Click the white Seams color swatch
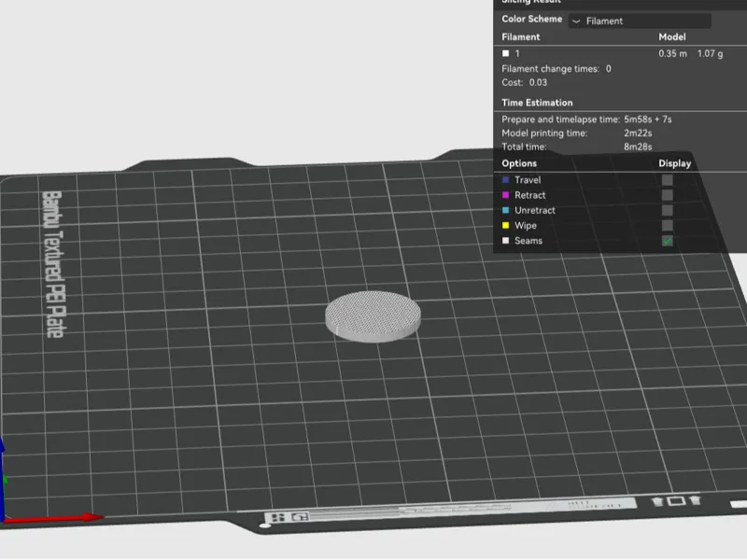The image size is (747, 560). 505,241
